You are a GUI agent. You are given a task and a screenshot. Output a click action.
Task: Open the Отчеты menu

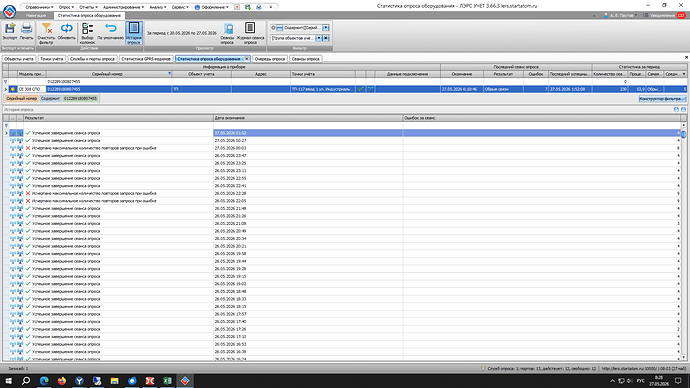coord(88,7)
